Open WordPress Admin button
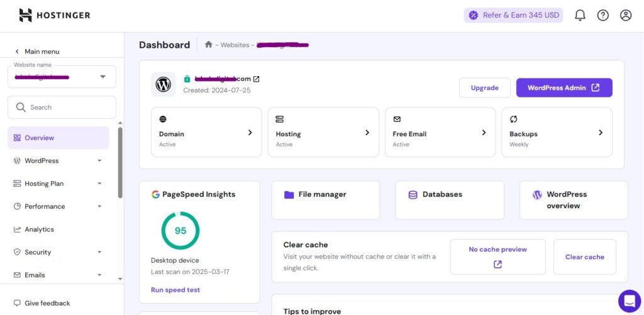Image resolution: width=644 pixels, height=315 pixels. pyautogui.click(x=564, y=88)
